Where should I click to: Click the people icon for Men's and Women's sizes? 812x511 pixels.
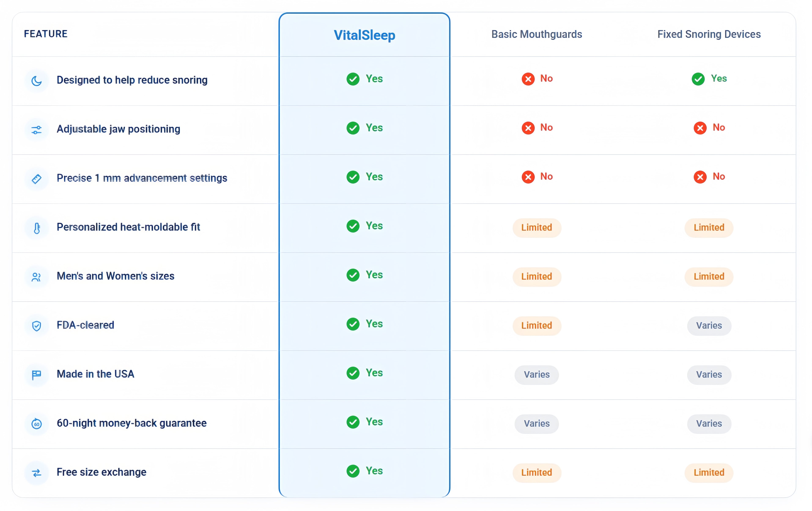(x=36, y=277)
